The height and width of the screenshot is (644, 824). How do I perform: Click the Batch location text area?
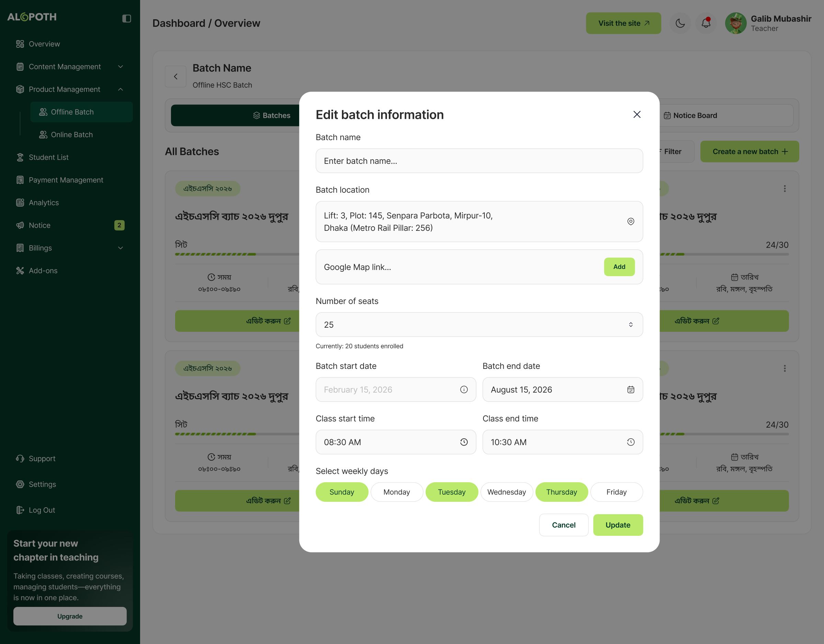pyautogui.click(x=479, y=222)
